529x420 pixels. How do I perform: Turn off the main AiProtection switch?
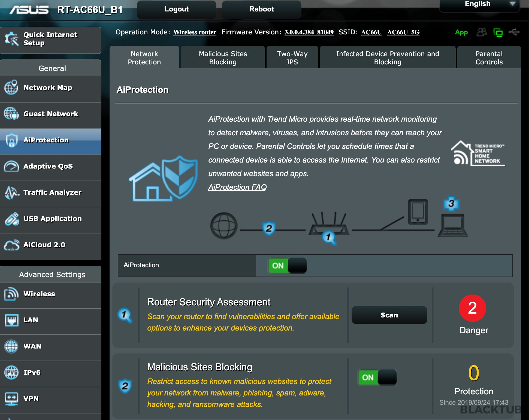pos(287,266)
